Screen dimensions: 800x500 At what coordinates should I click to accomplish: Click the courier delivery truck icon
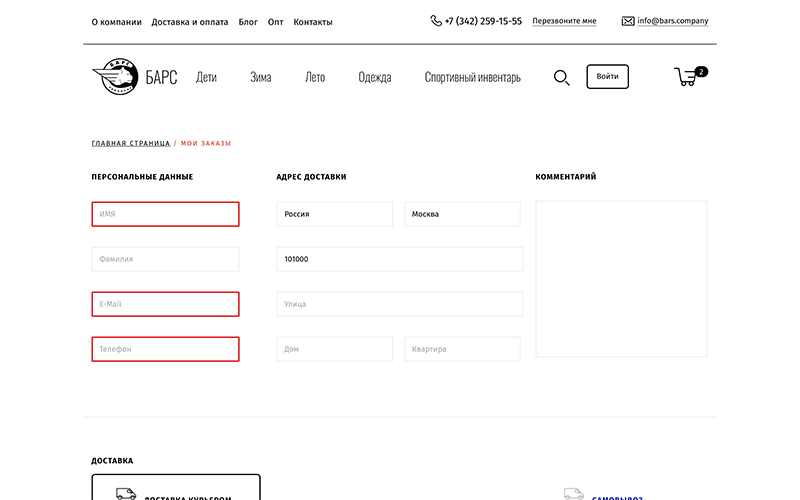(x=126, y=494)
